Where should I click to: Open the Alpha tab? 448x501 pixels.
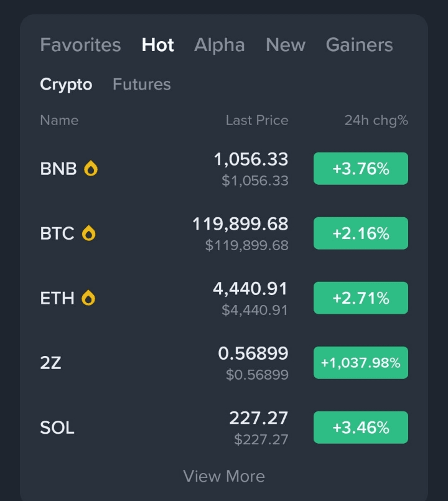(x=219, y=45)
